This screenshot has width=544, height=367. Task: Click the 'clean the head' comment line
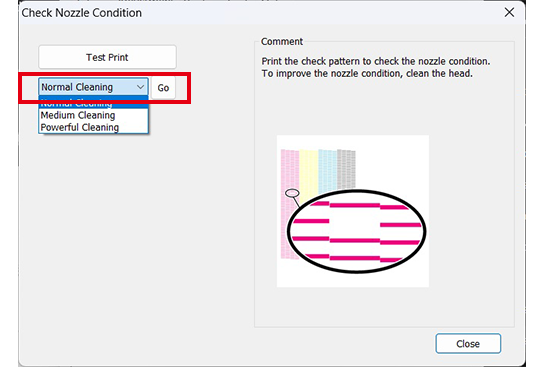367,74
